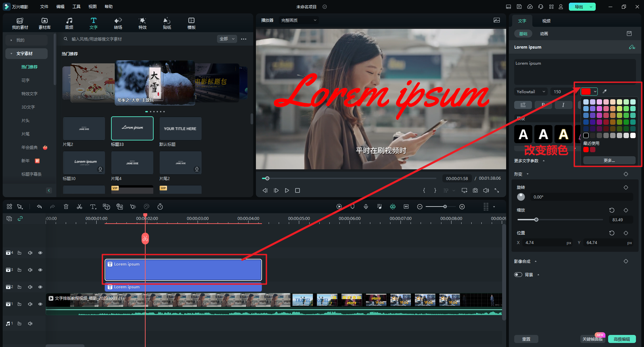Hide track 3 using its eye icon

coord(40,270)
